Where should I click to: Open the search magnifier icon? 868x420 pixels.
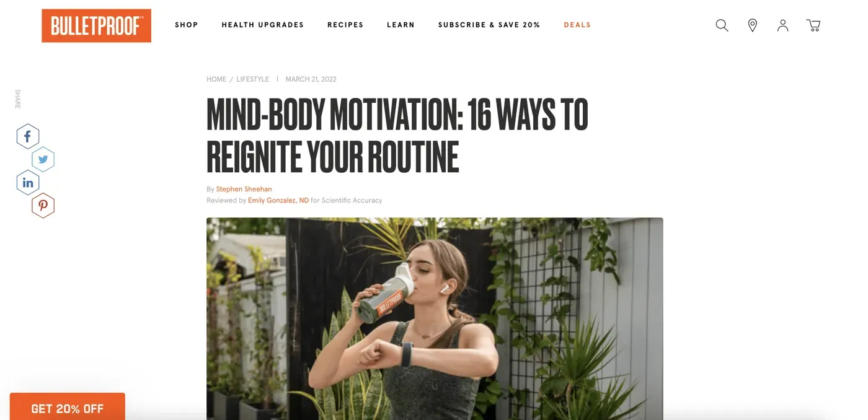point(722,25)
